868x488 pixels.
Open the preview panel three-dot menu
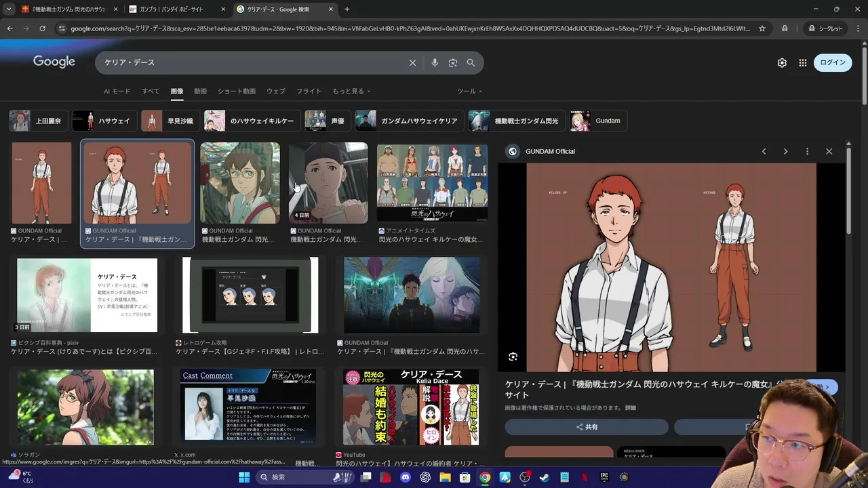(x=807, y=151)
